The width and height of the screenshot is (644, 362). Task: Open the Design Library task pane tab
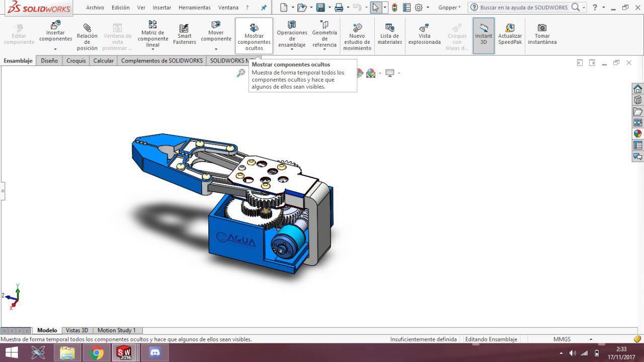(637, 100)
